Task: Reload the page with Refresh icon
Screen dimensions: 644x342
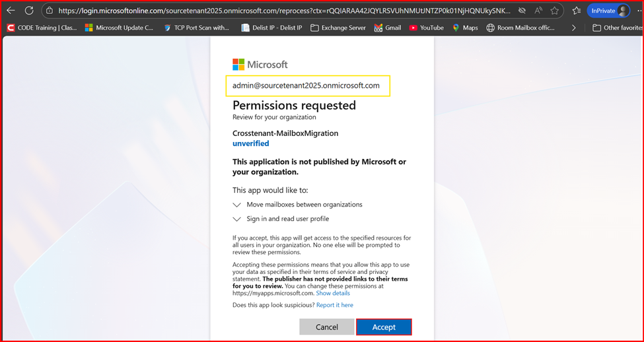Action: click(29, 11)
